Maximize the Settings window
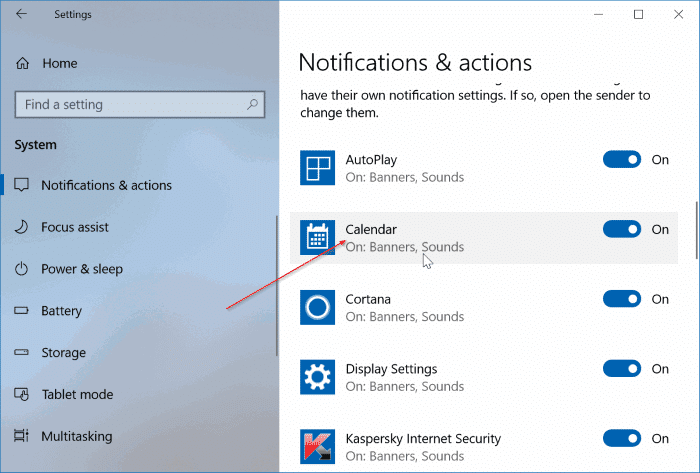This screenshot has width=700, height=473. 638,14
